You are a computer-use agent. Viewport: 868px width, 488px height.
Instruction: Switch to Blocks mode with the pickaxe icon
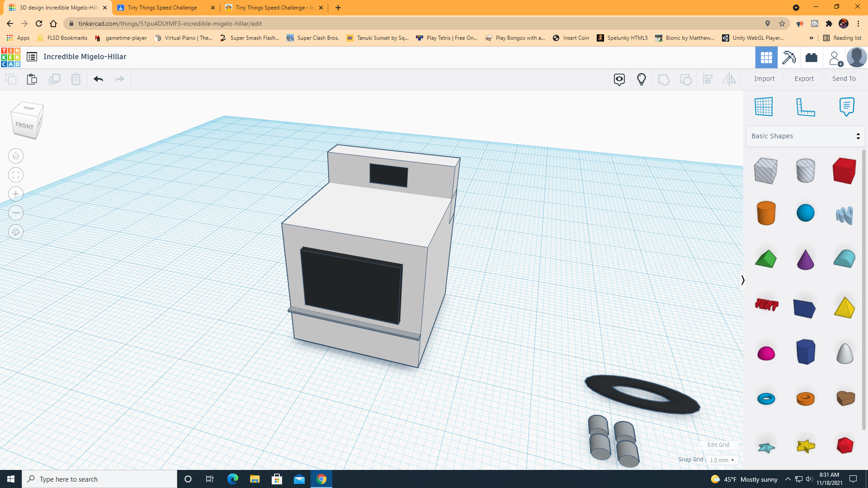click(x=789, y=57)
